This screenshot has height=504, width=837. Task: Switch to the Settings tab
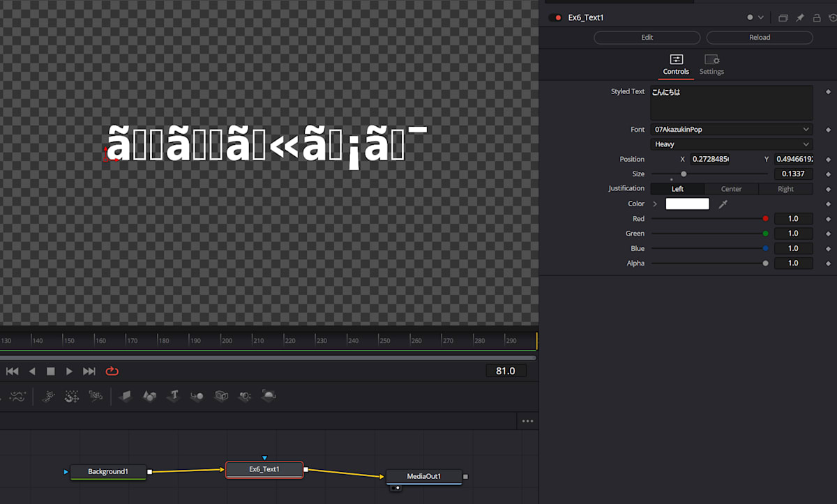coord(711,65)
